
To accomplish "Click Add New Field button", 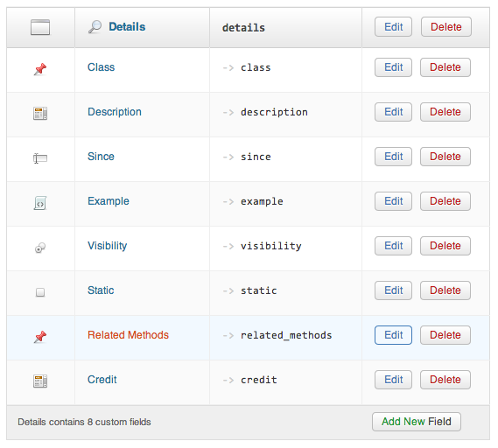I will 417,422.
